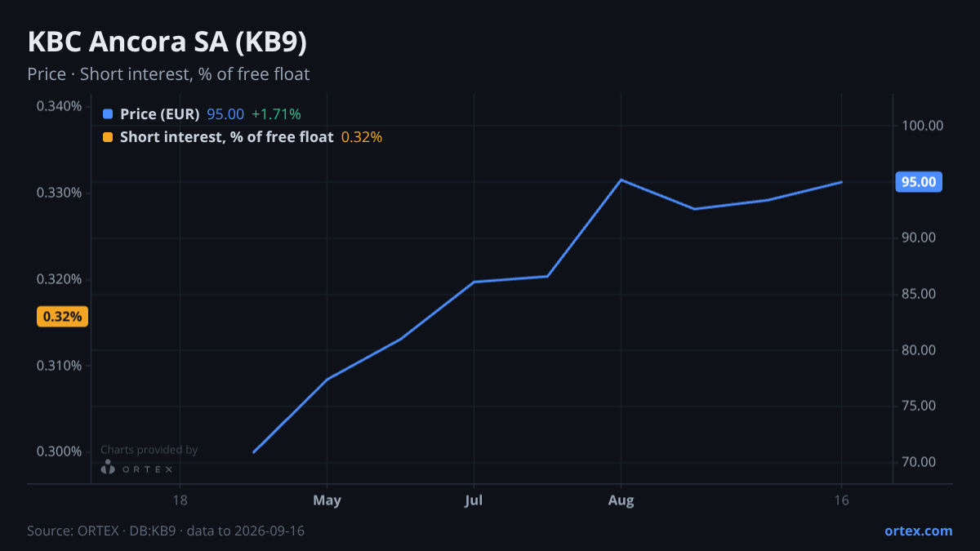Viewport: 980px width, 551px height.
Task: Click the 0.340% left axis label
Action: point(59,106)
